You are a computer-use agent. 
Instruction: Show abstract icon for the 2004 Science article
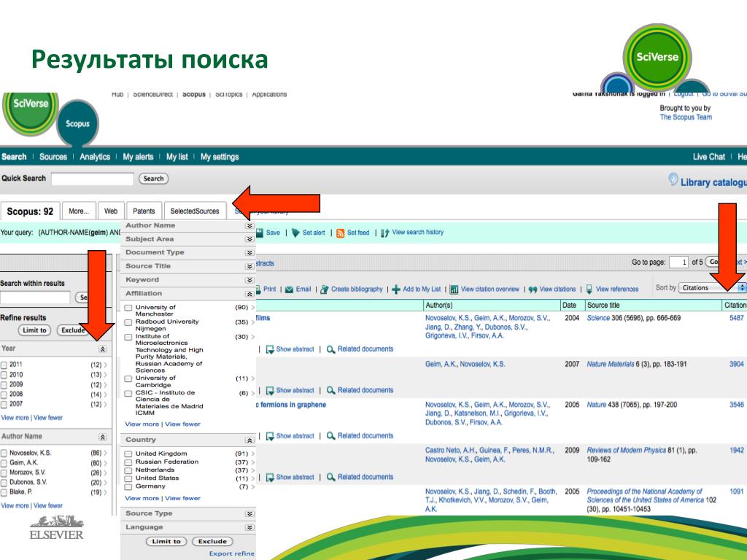tap(270, 349)
